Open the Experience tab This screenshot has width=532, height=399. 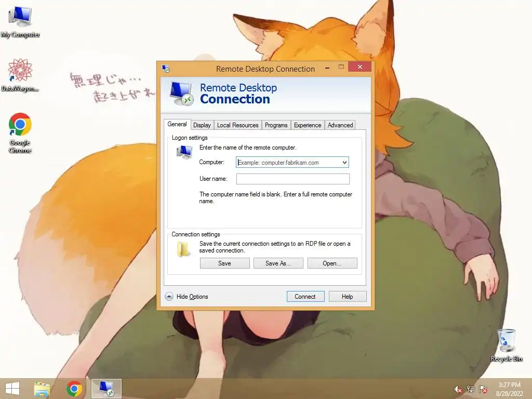[308, 125]
